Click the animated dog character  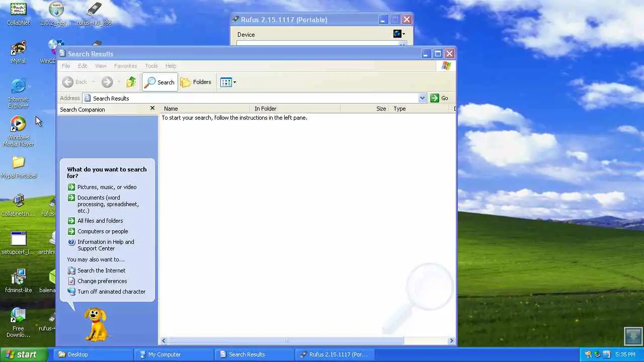click(x=95, y=325)
